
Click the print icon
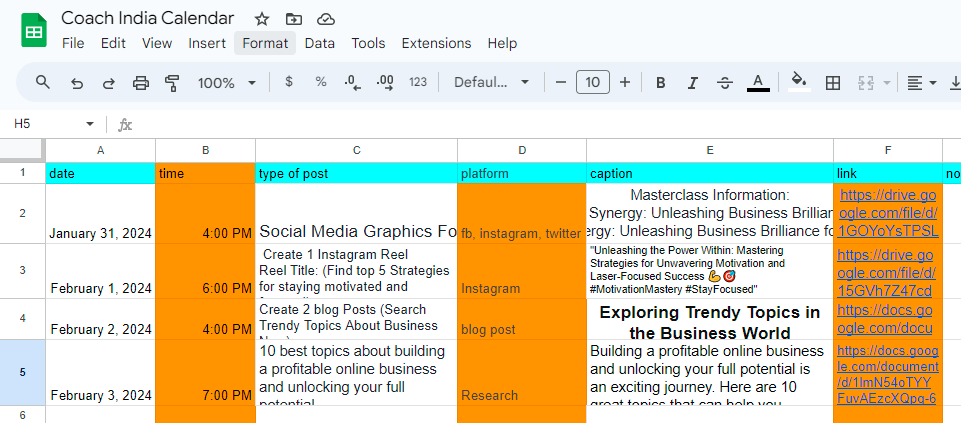141,83
